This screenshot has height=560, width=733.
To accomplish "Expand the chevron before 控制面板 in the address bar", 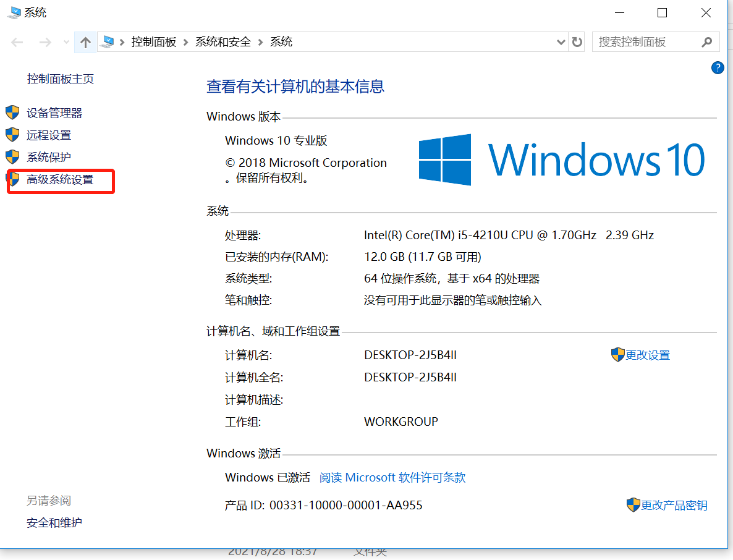I will point(122,43).
